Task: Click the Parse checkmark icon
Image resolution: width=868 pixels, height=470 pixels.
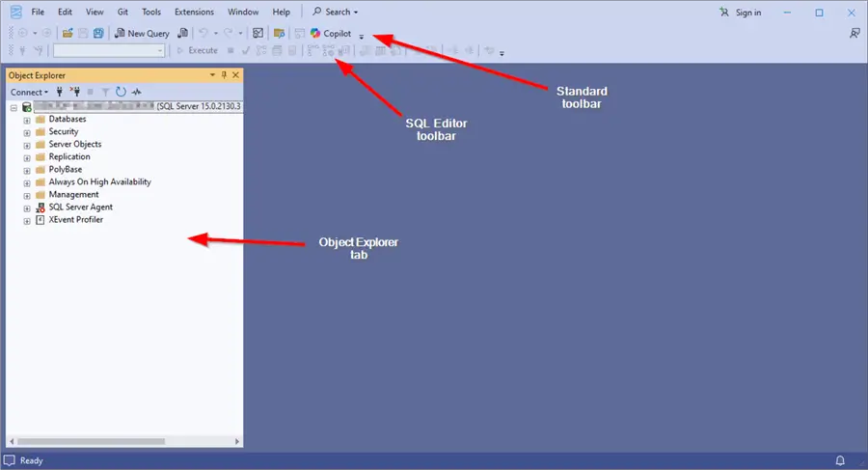Action: [x=246, y=50]
